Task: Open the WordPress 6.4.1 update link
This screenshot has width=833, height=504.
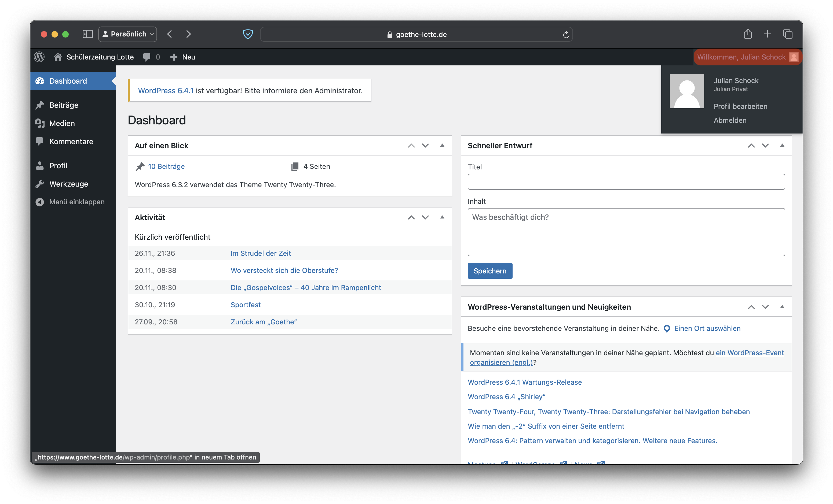Action: pos(166,91)
